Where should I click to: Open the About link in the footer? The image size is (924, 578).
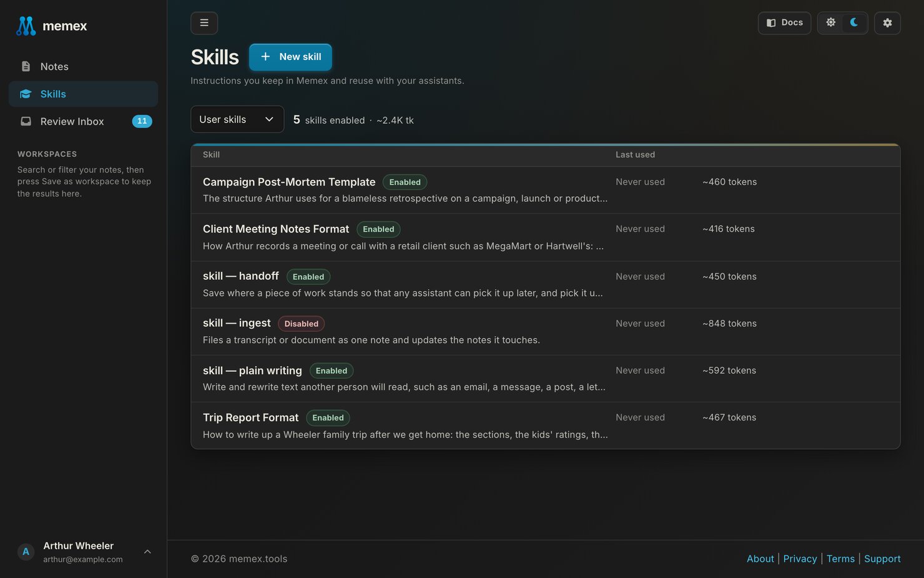[x=760, y=559]
